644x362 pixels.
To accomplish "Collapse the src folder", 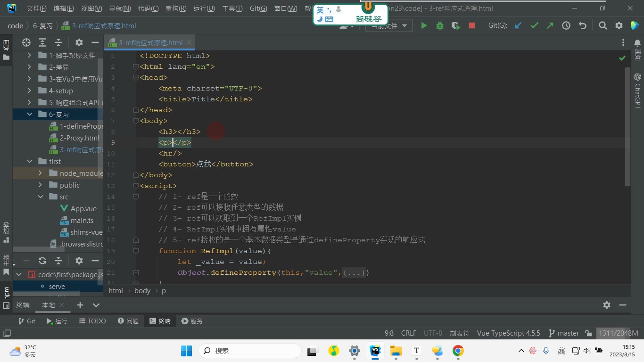I will coord(41,197).
